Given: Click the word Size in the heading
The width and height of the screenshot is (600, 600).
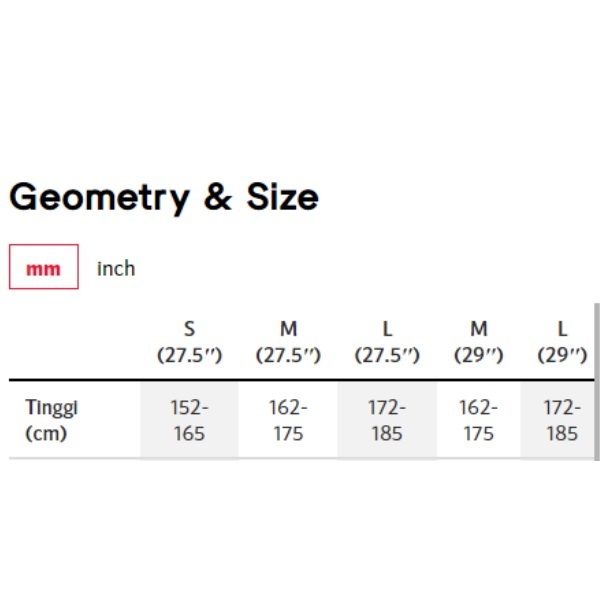Looking at the screenshot, I should coord(282,196).
